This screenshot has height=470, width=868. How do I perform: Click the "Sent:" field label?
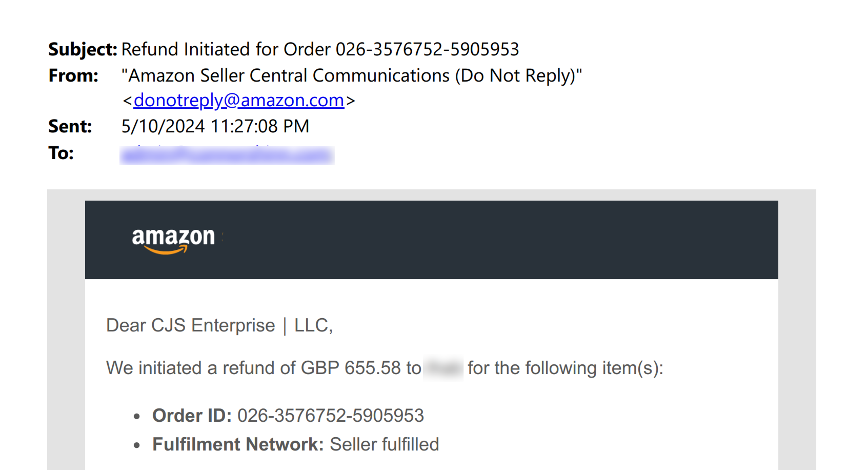pos(70,127)
